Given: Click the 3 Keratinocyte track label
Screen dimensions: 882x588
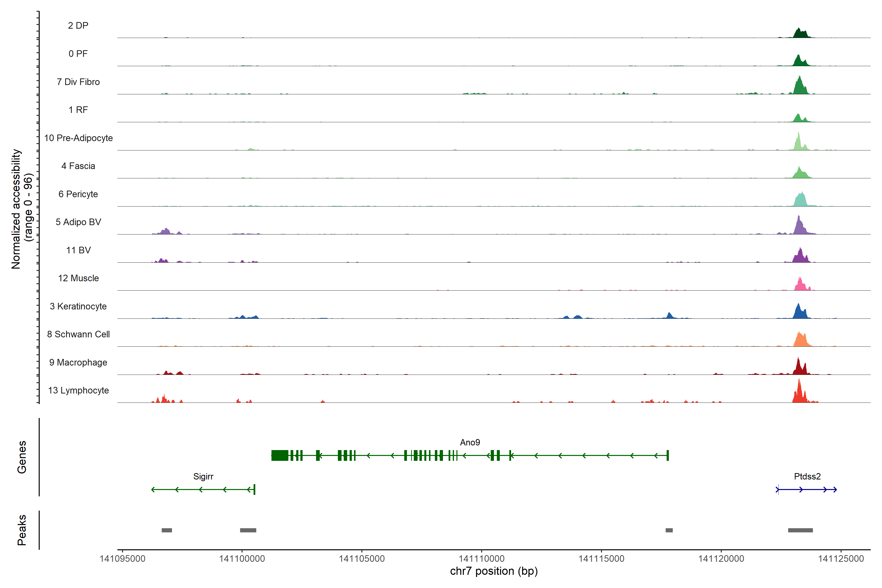Looking at the screenshot, I should [78, 306].
